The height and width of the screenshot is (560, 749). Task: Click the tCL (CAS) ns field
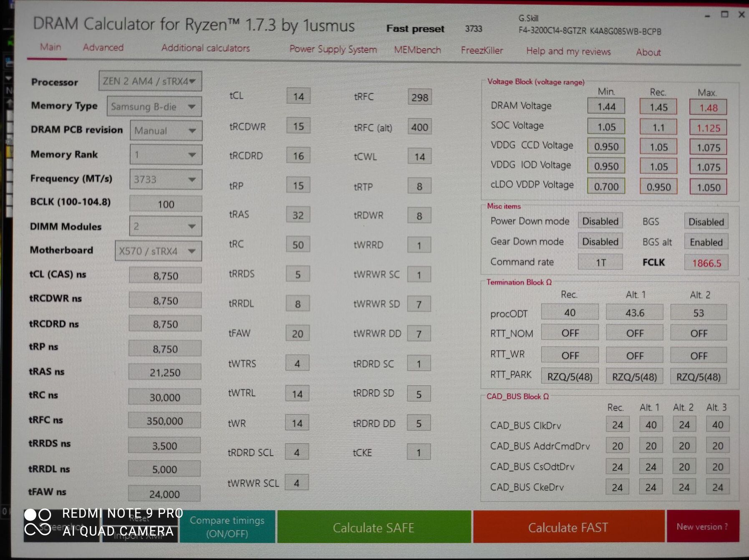point(165,276)
